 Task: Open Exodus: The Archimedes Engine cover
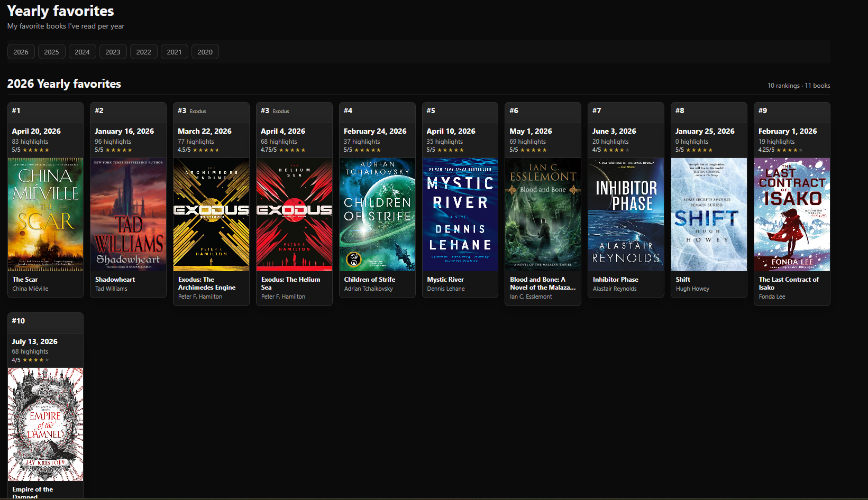212,215
